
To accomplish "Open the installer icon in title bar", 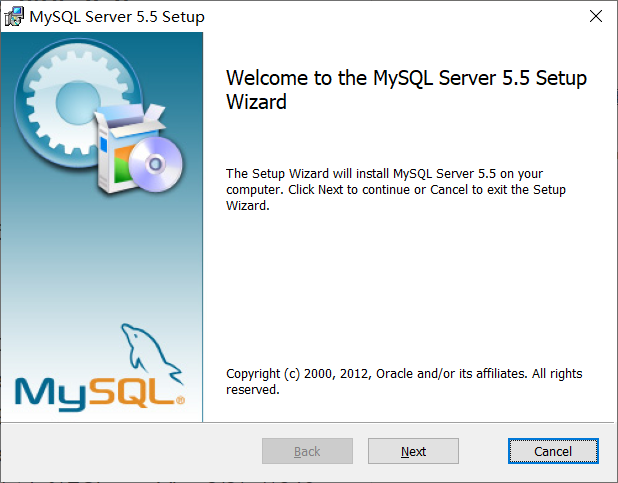I will pyautogui.click(x=14, y=17).
